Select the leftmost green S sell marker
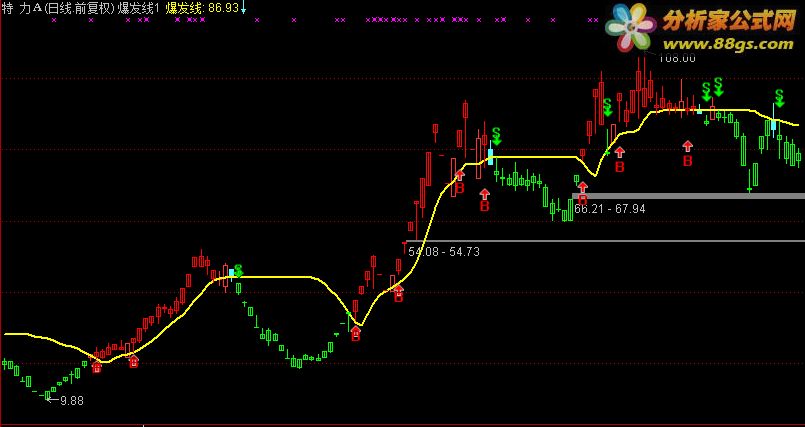 coord(238,271)
